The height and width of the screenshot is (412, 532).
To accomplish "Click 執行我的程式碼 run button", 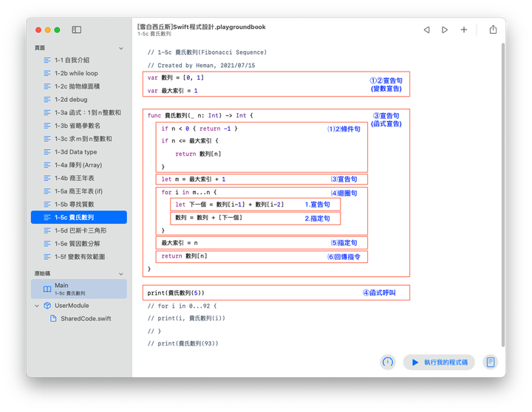I will pyautogui.click(x=439, y=362).
